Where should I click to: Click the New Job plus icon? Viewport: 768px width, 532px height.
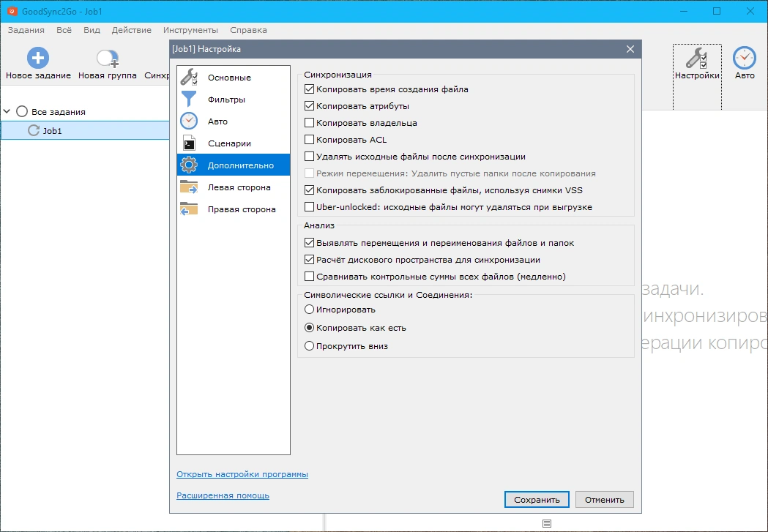click(x=38, y=58)
